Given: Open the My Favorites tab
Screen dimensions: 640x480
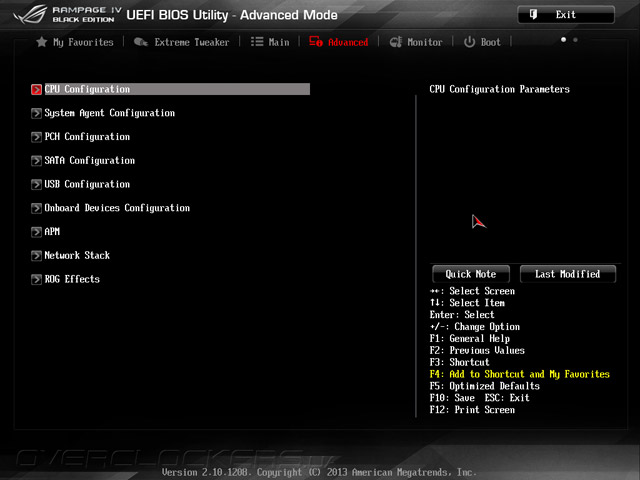Looking at the screenshot, I should tap(83, 42).
